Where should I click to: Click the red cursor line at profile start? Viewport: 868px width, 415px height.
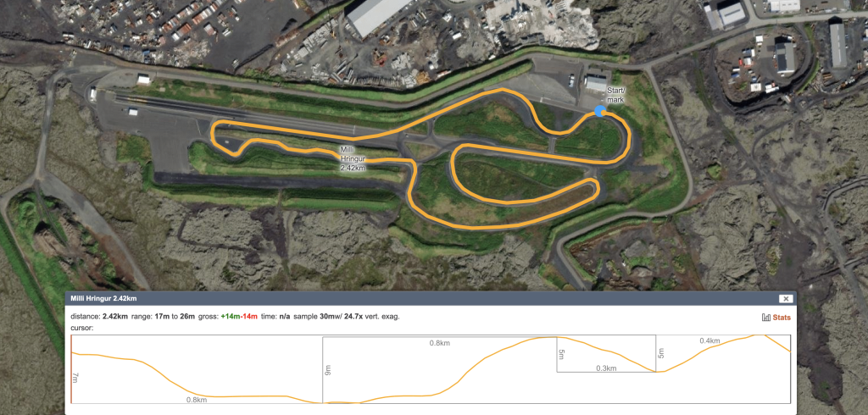(71, 369)
